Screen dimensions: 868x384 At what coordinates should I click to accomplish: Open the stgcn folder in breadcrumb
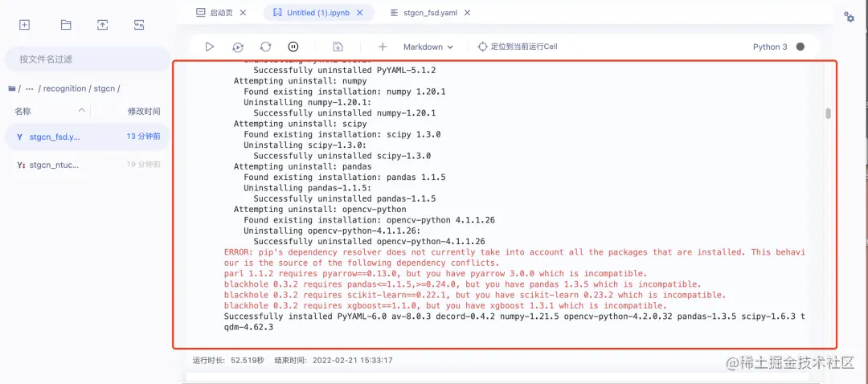[104, 88]
